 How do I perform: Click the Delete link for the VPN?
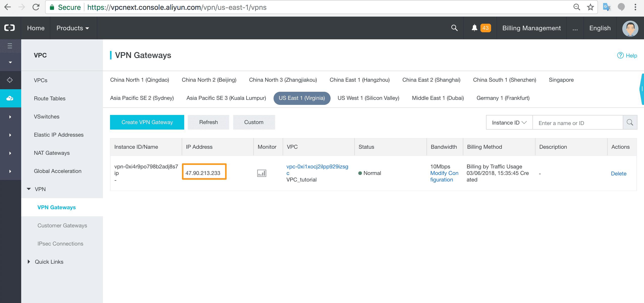point(619,173)
